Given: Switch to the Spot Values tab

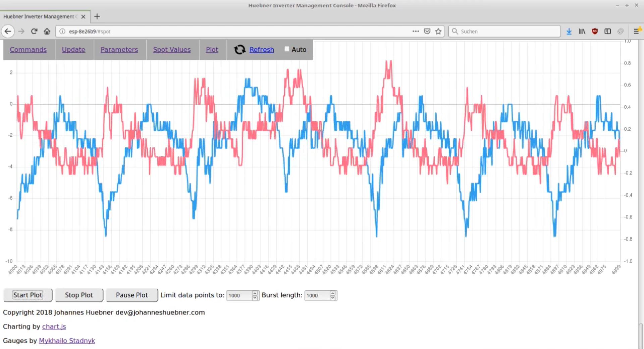Looking at the screenshot, I should pyautogui.click(x=172, y=50).
